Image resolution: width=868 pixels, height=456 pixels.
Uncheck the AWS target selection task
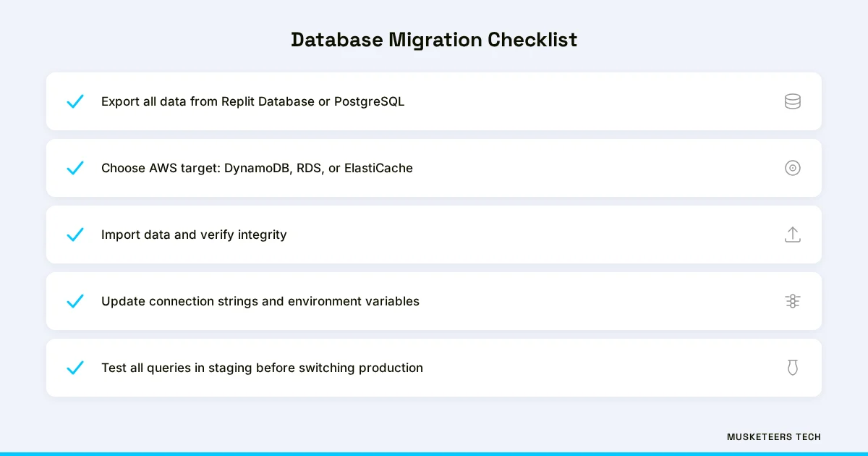75,168
